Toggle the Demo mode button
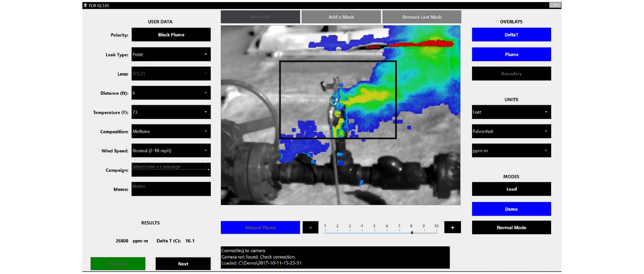The width and height of the screenshot is (644, 274). [x=512, y=209]
